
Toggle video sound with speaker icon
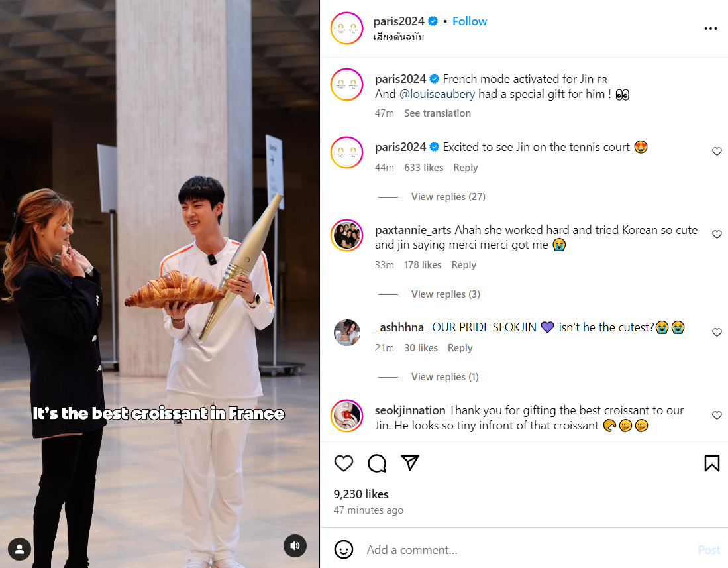295,546
